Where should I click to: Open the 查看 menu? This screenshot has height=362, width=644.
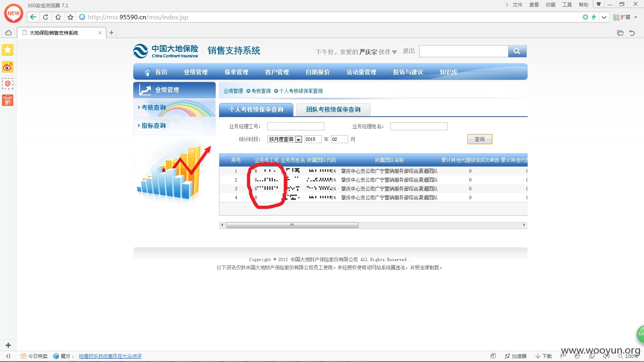(x=534, y=5)
